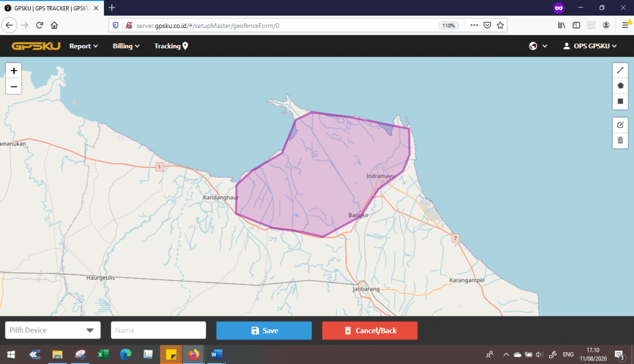This screenshot has height=364, width=634.
Task: Open the Billing menu
Action: (x=126, y=46)
